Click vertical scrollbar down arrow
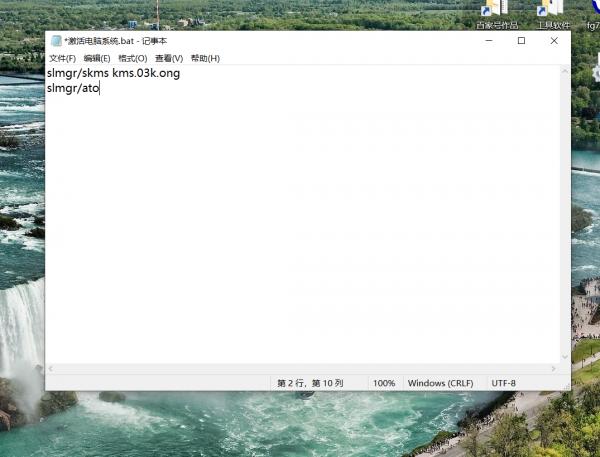This screenshot has height=457, width=600. click(x=565, y=357)
